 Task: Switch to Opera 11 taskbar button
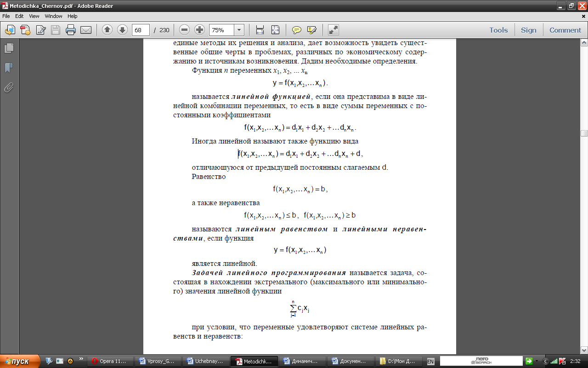pos(110,361)
